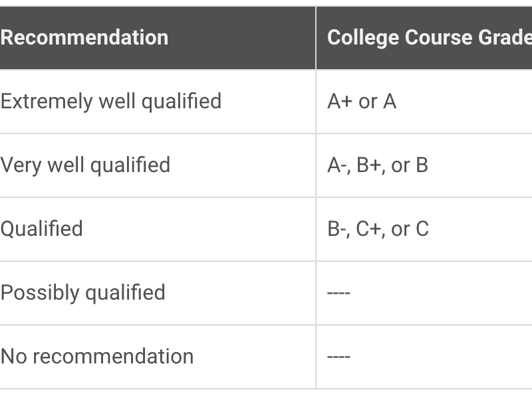Screen dimensions: 532x396
Task: Select the Possibly qualified cell
Action: [158, 292]
